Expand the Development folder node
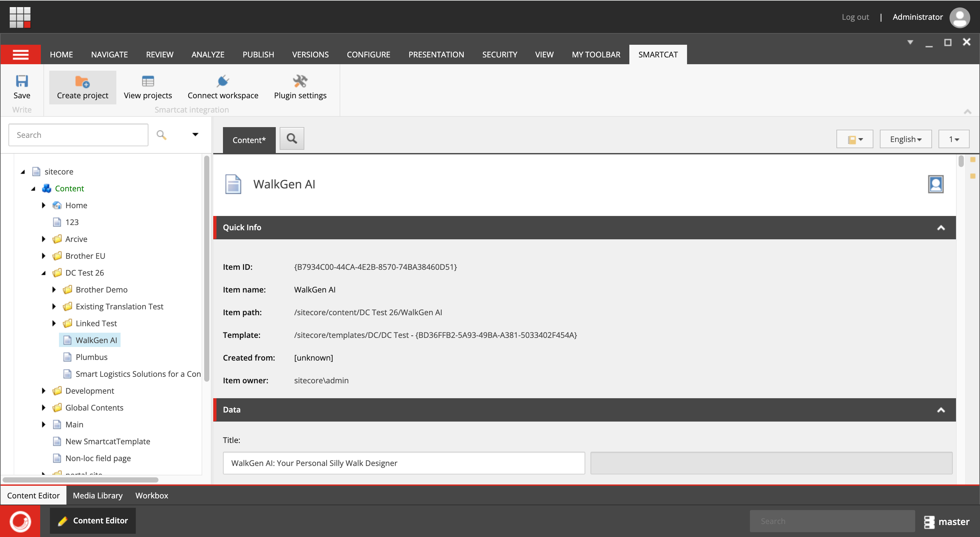Viewport: 980px width, 537px height. coord(43,391)
